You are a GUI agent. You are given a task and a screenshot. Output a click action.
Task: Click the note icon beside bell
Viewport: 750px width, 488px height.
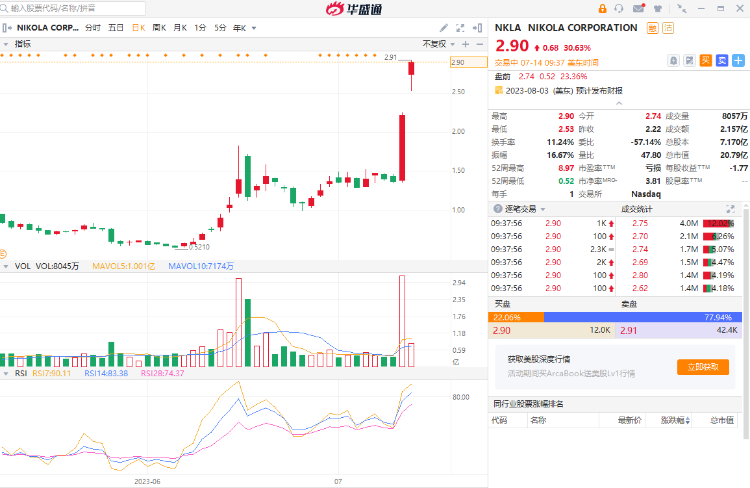(x=689, y=61)
